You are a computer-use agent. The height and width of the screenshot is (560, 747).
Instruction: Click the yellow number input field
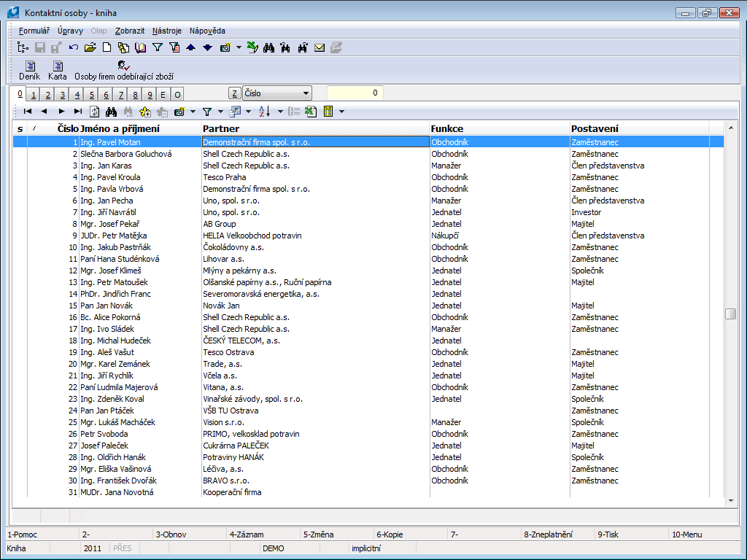pos(355,93)
